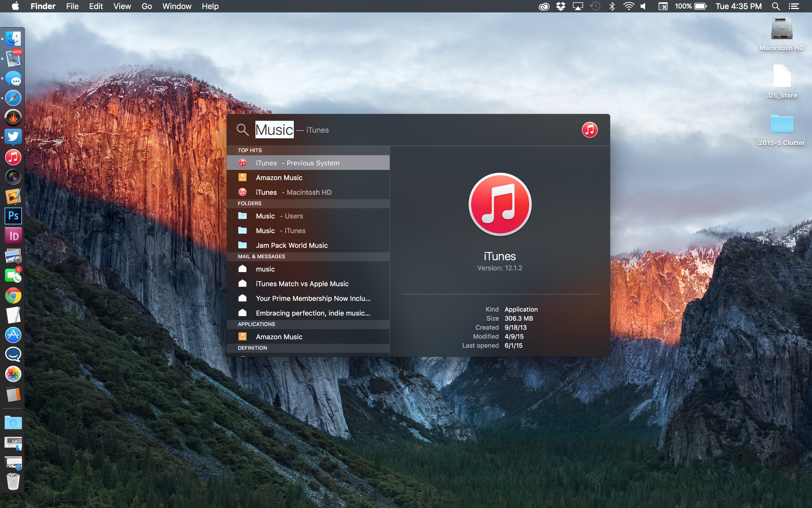Screen dimensions: 812x508
Task: Open Safari compass icon in dock
Action: tap(14, 98)
